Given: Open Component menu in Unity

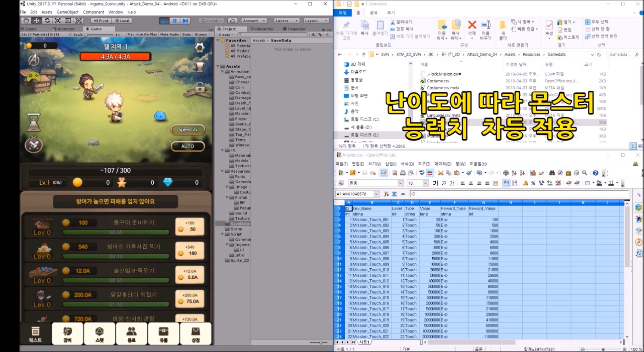Looking at the screenshot, I should coord(93,12).
